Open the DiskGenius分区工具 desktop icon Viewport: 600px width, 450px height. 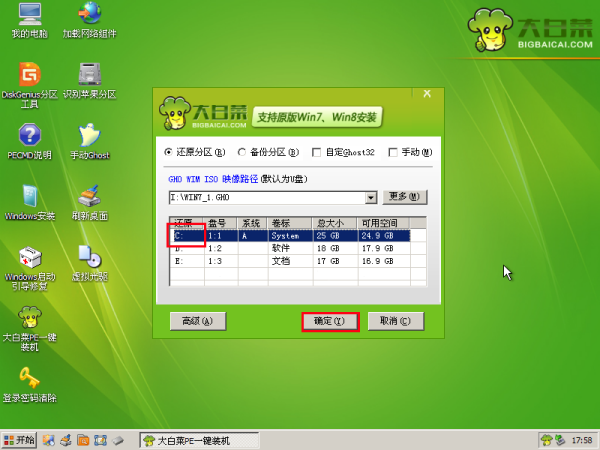pyautogui.click(x=29, y=75)
